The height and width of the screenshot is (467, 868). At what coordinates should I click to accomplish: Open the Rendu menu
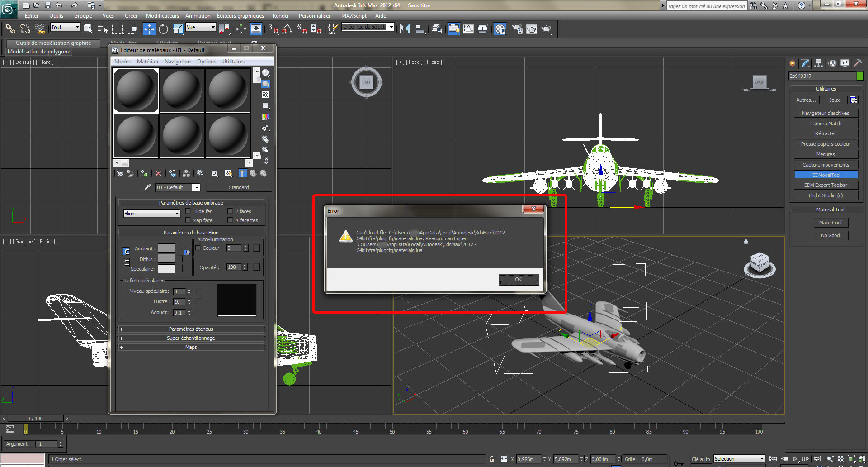280,16
